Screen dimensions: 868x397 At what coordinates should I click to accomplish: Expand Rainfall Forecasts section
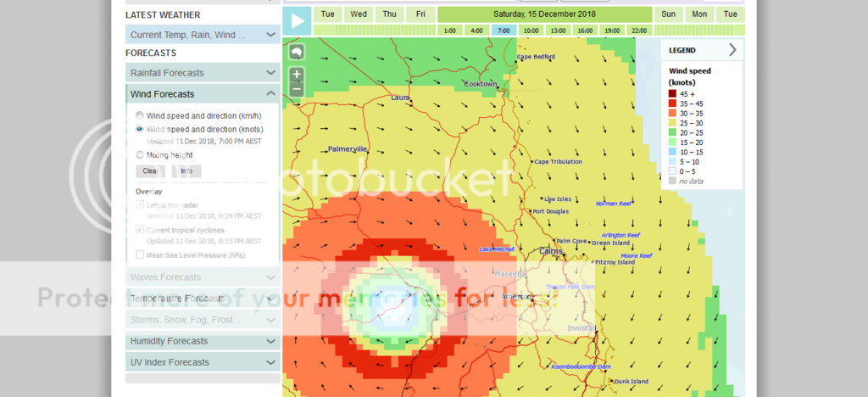[x=203, y=73]
